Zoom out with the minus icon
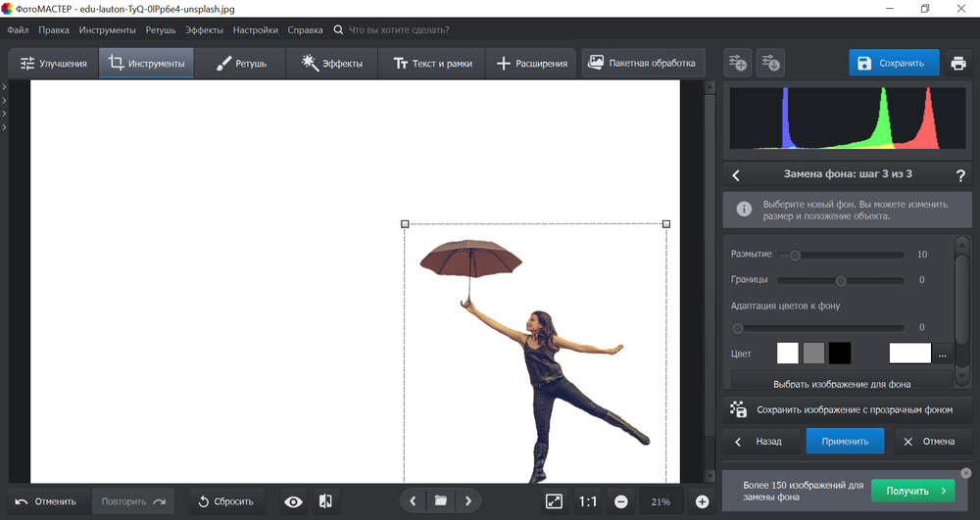This screenshot has width=980, height=520. tap(620, 501)
